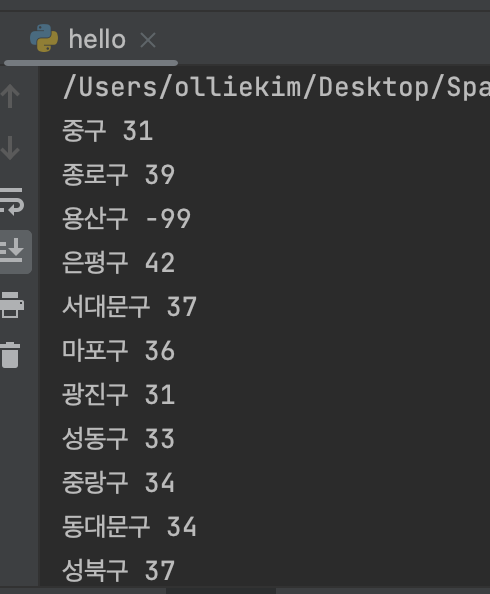The width and height of the screenshot is (490, 594).
Task: Click the 동대문구 34 output line
Action: coord(129,527)
